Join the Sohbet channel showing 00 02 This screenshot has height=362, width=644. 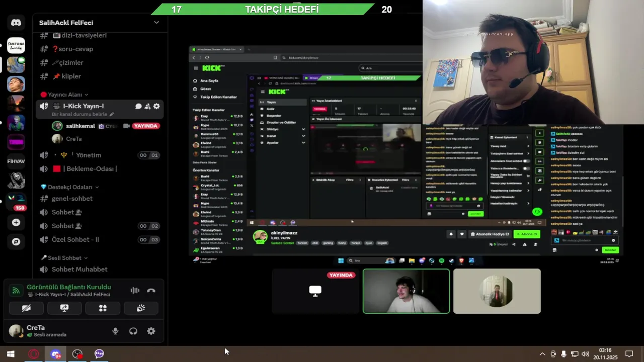99,226
